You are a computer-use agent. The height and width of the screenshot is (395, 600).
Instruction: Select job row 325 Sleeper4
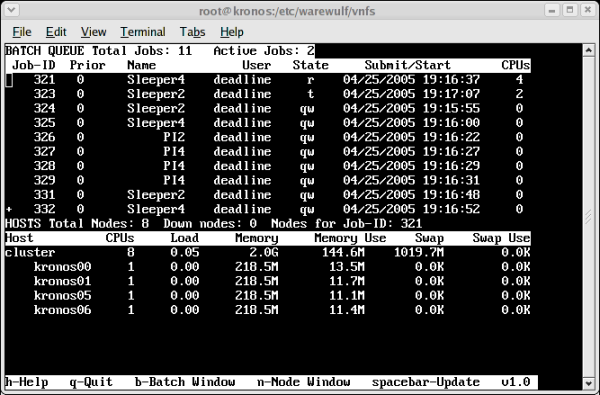(268, 123)
